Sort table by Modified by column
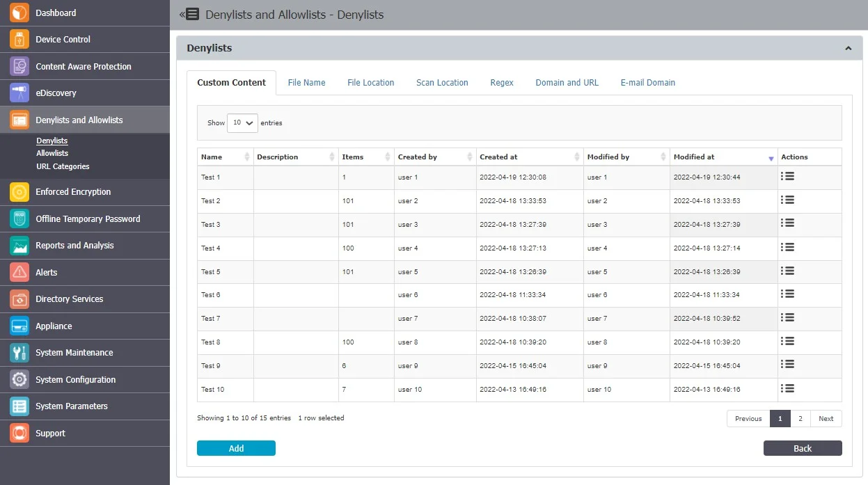Screen dimensions: 868x485 tap(626, 157)
